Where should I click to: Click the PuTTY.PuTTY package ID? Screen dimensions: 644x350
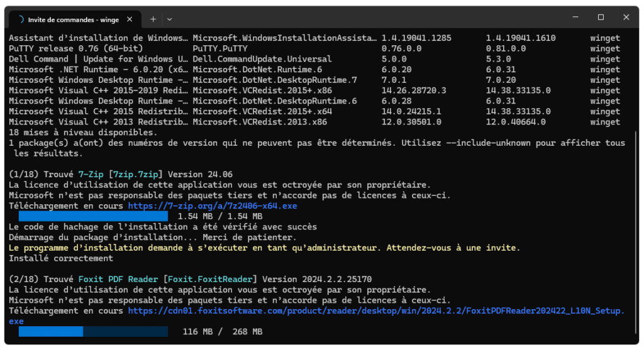point(220,48)
